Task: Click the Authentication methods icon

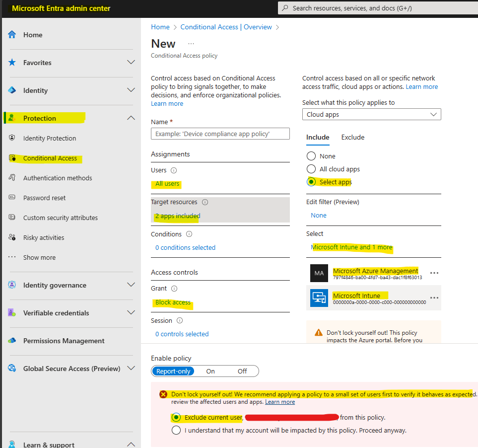Action: coord(12,177)
